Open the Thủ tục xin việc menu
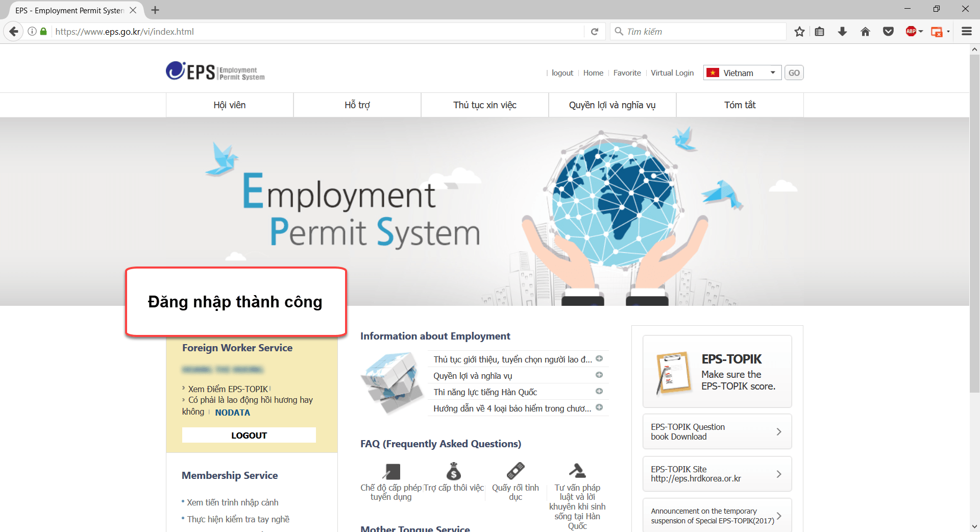980x532 pixels. 485,105
